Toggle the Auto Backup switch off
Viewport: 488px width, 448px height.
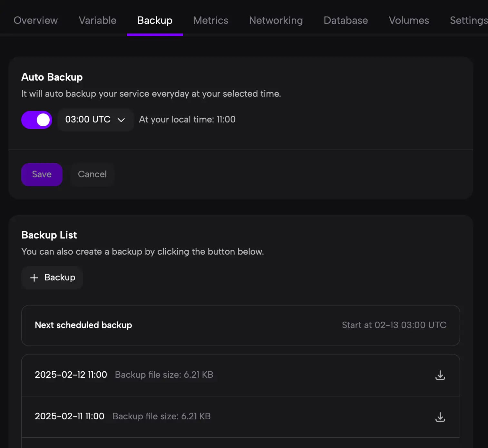tap(37, 120)
